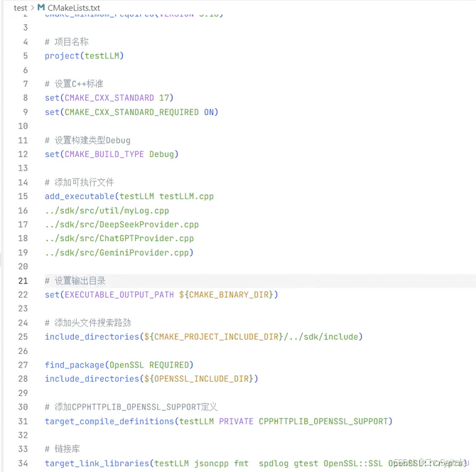Click the ../sdk/src/GeminiProvider.cpp) line
This screenshot has height=472, width=476.
click(119, 253)
